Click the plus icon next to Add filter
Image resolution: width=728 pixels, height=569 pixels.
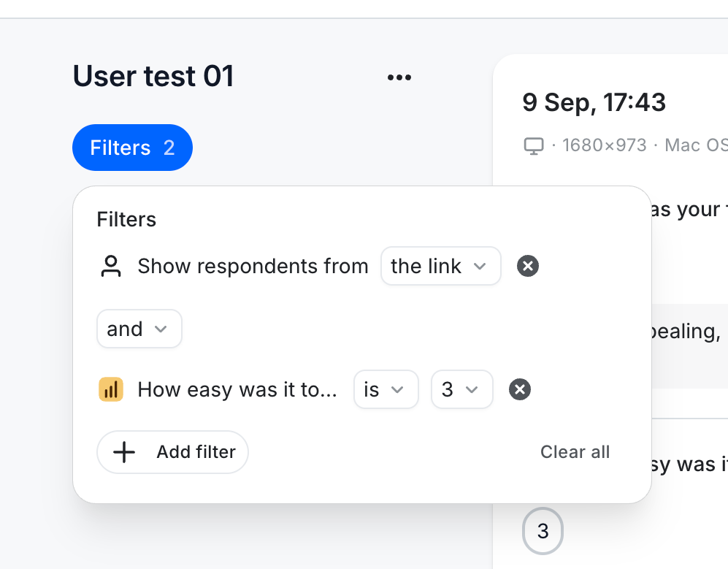pos(123,452)
